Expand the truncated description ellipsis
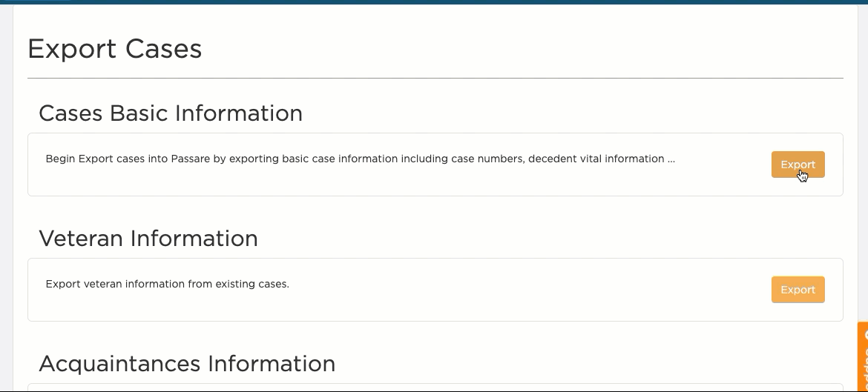This screenshot has height=392, width=868. 671,159
